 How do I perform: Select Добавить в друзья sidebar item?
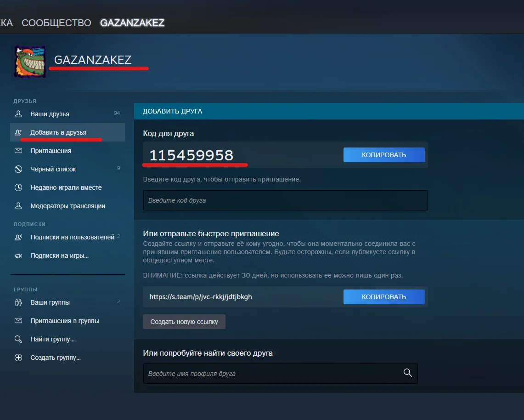pos(68,132)
